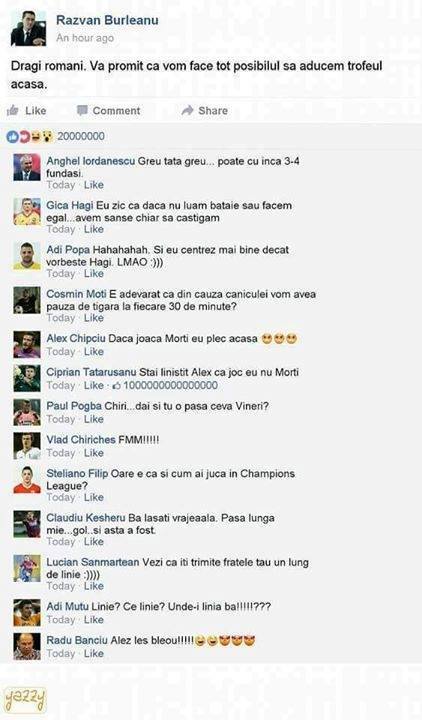The height and width of the screenshot is (720, 422).
Task: Like Radu Banciu's comment
Action: pyautogui.click(x=94, y=653)
